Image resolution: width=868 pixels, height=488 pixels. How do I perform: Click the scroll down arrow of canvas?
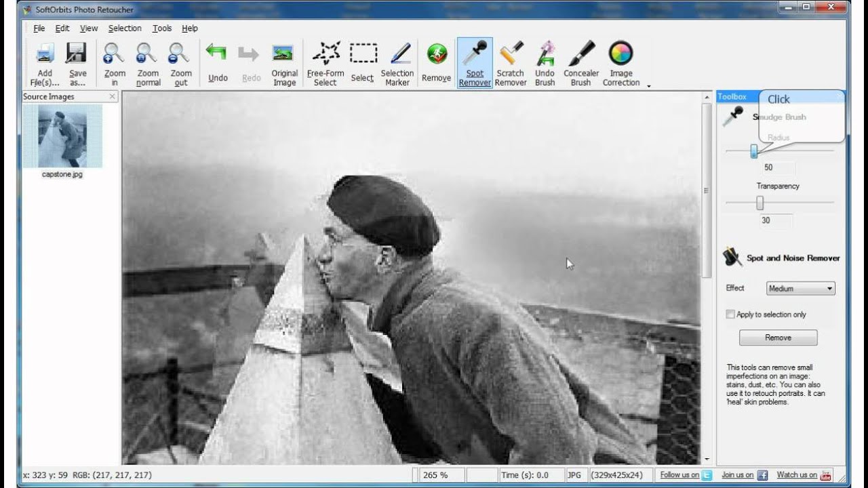click(x=707, y=459)
